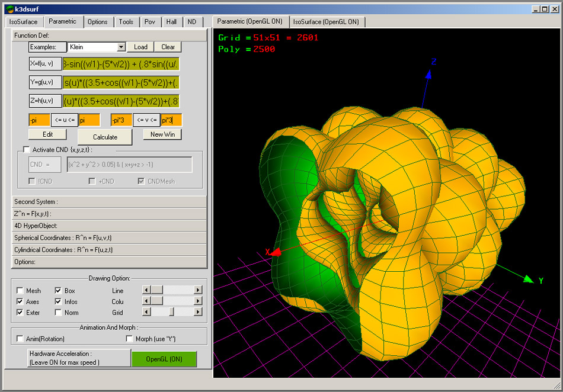This screenshot has width=563, height=392.
Task: Open the Tools tab
Action: tap(126, 22)
